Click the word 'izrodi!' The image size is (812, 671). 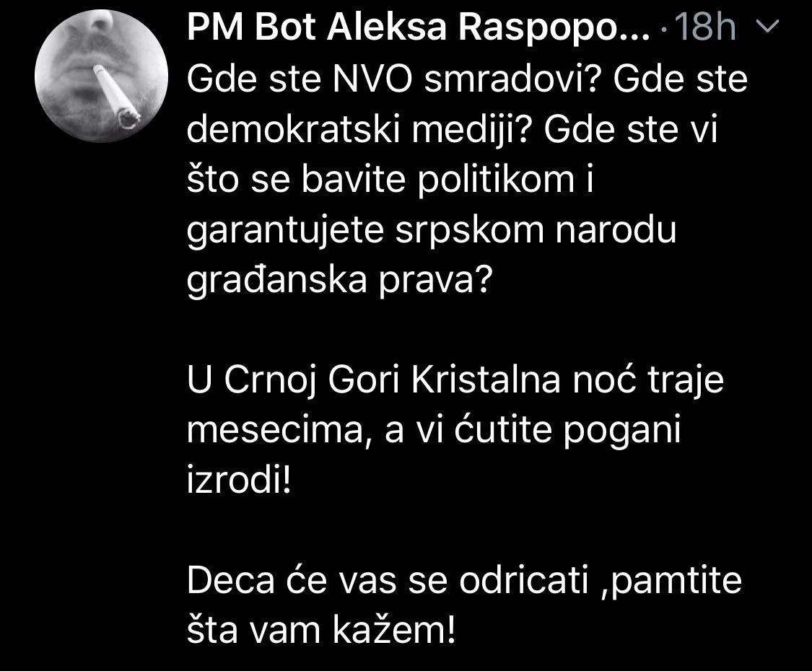point(239,481)
